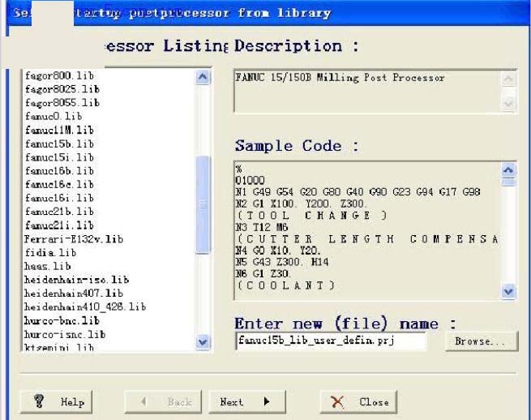Screen dimensions: 531x420
Task: Select fidia.lib in the list
Action: pyautogui.click(x=50, y=253)
